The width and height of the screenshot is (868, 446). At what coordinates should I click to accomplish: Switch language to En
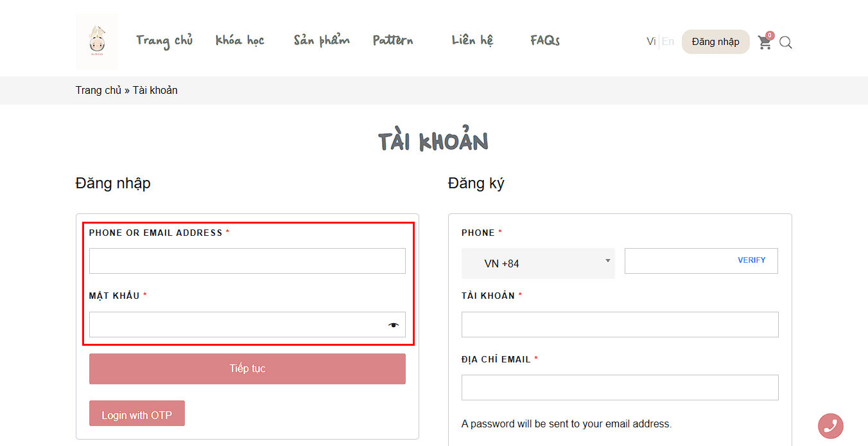668,42
